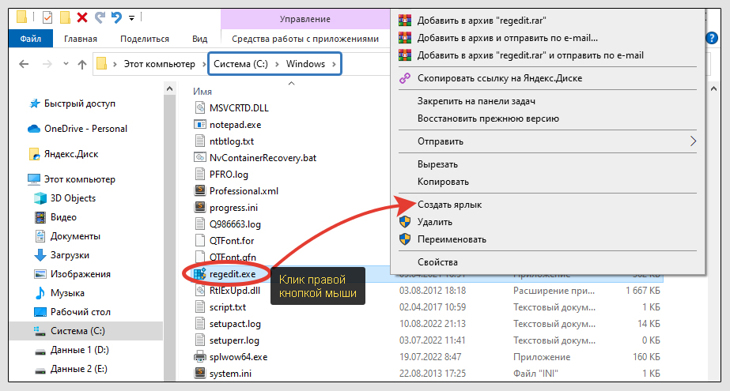This screenshot has width=730, height=391.
Task: Open Рабочий стол in sidebar
Action: click(80, 312)
